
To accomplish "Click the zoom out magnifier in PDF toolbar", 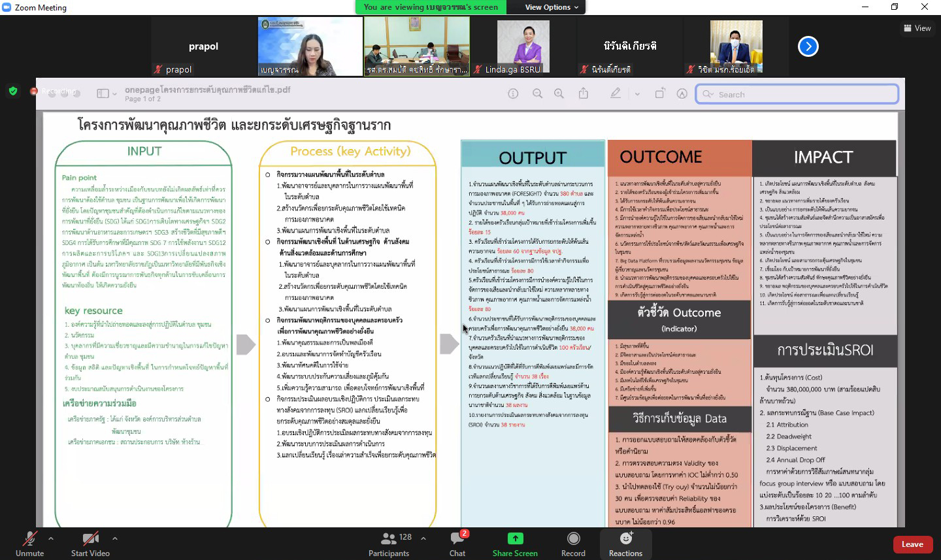I will click(537, 94).
